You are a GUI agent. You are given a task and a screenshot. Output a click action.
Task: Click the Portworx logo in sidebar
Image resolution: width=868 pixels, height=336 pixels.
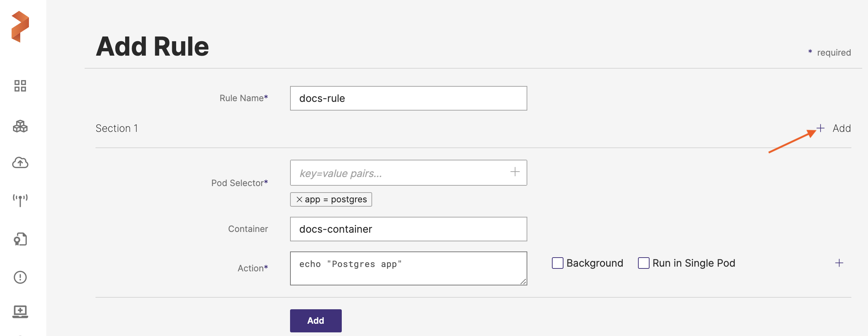(x=20, y=27)
